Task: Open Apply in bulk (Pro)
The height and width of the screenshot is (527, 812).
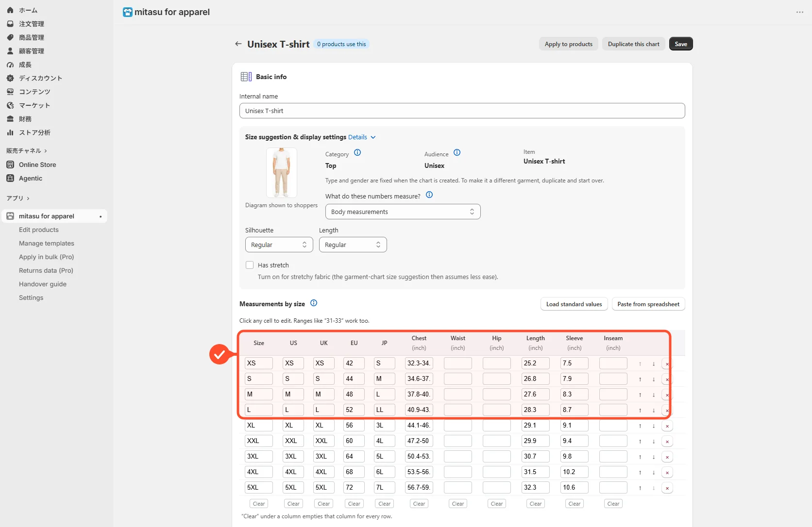Action: tap(47, 257)
